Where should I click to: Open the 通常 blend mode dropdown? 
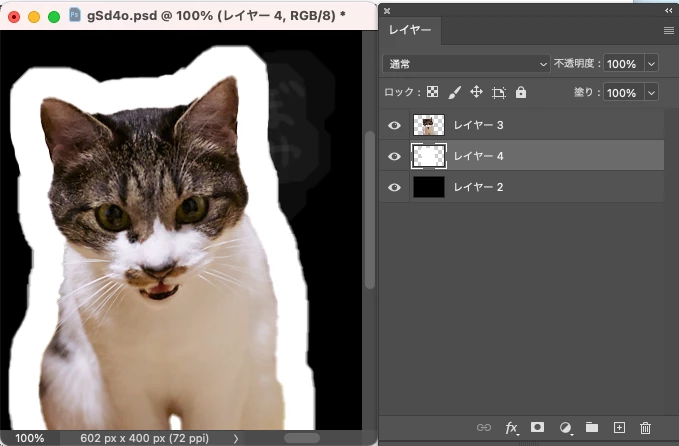pyautogui.click(x=466, y=64)
